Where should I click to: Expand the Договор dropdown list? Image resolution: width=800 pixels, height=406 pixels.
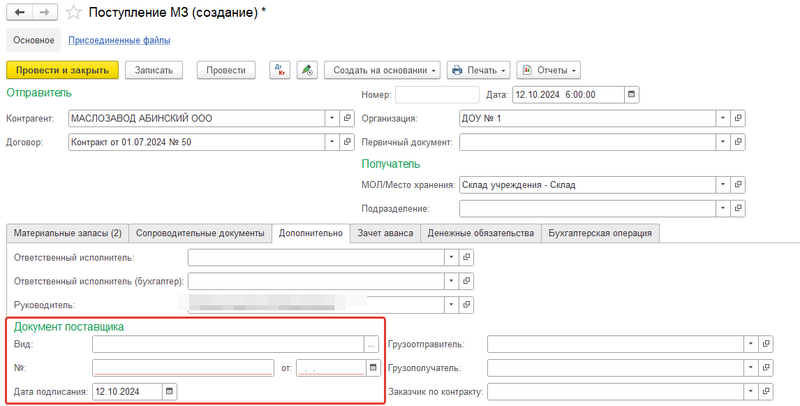[331, 142]
